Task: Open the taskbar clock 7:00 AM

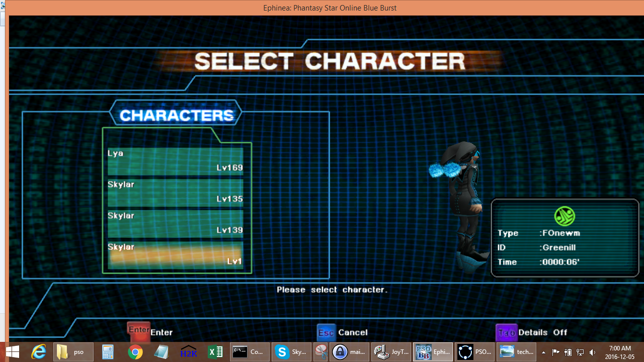Action: 620,352
